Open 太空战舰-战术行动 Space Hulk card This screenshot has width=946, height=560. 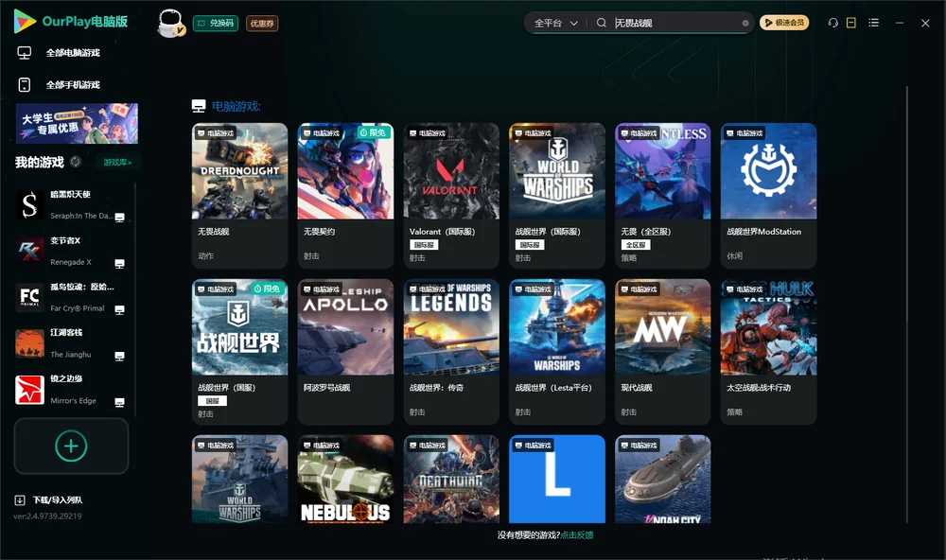coord(768,352)
